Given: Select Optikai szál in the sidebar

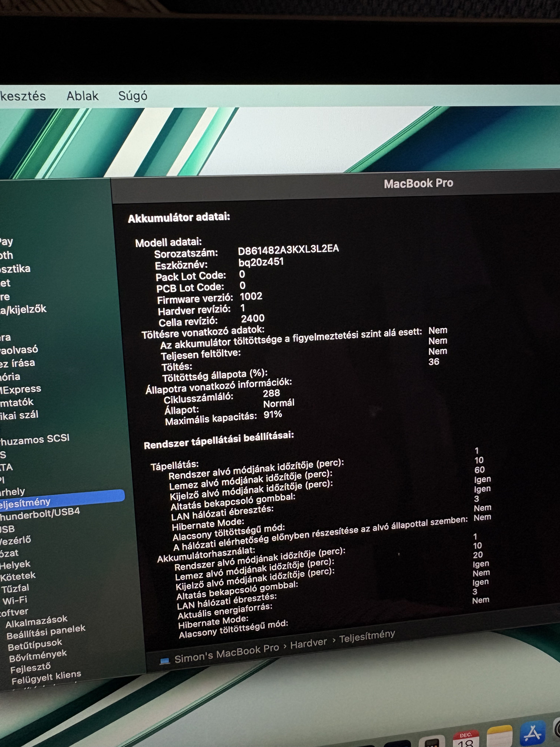Looking at the screenshot, I should [x=19, y=415].
